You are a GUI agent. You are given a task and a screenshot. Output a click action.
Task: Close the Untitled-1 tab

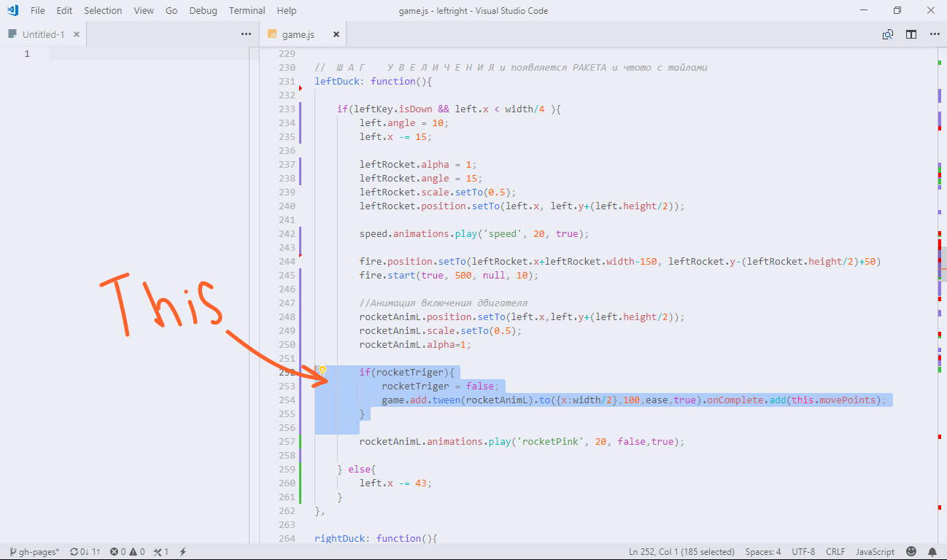tap(77, 34)
